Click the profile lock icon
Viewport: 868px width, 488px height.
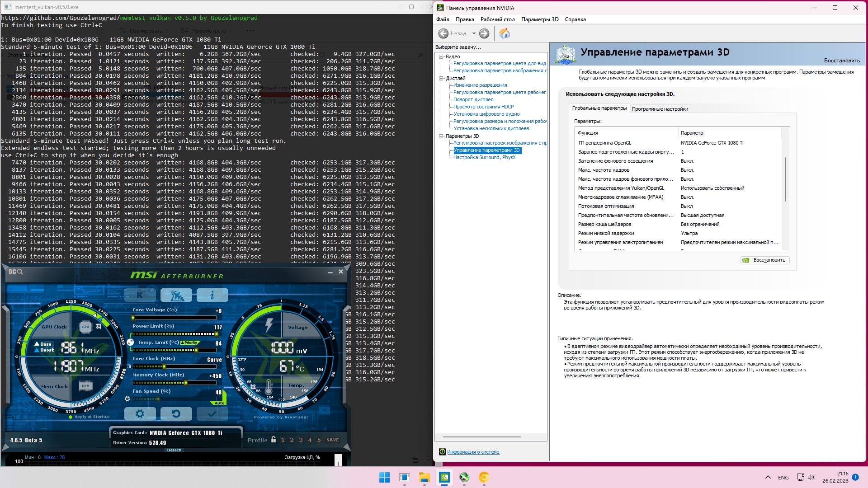click(x=274, y=440)
